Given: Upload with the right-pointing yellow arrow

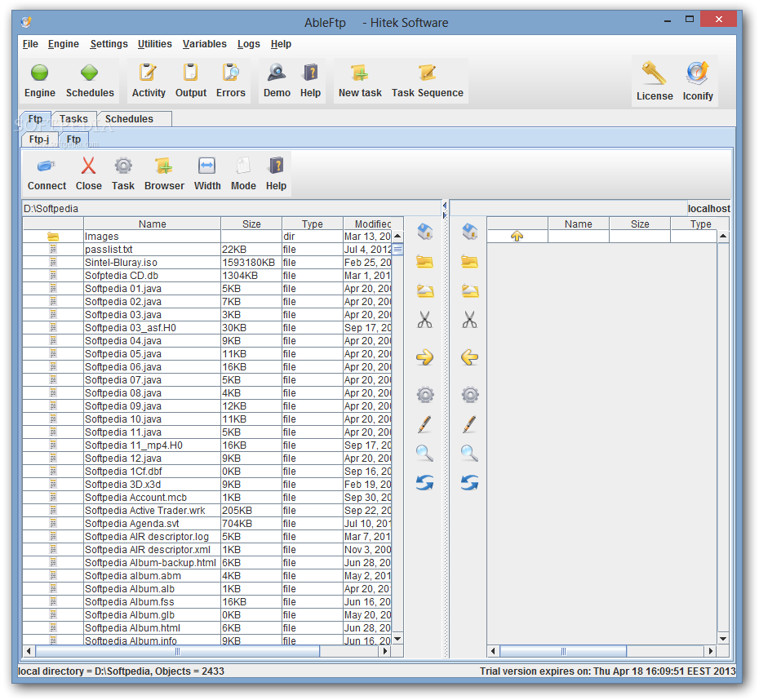Looking at the screenshot, I should 424,357.
